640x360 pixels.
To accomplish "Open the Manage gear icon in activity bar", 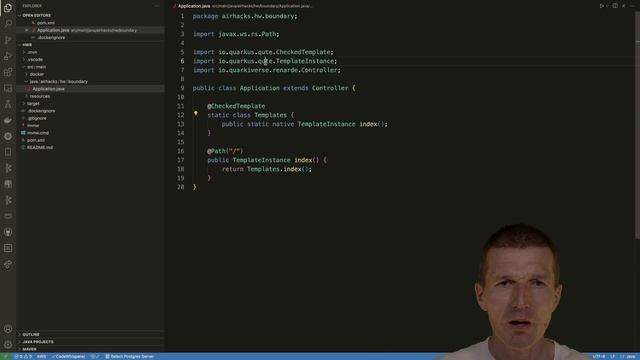I will coord(8,344).
